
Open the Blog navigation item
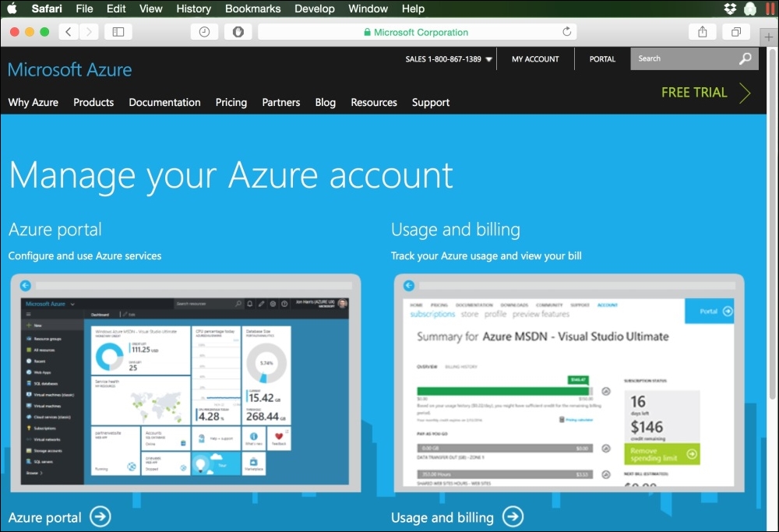click(326, 102)
